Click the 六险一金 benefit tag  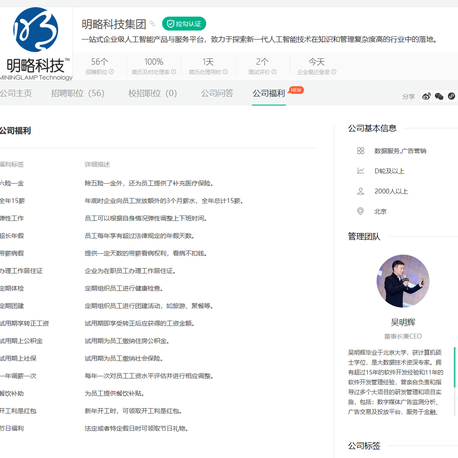(12, 183)
